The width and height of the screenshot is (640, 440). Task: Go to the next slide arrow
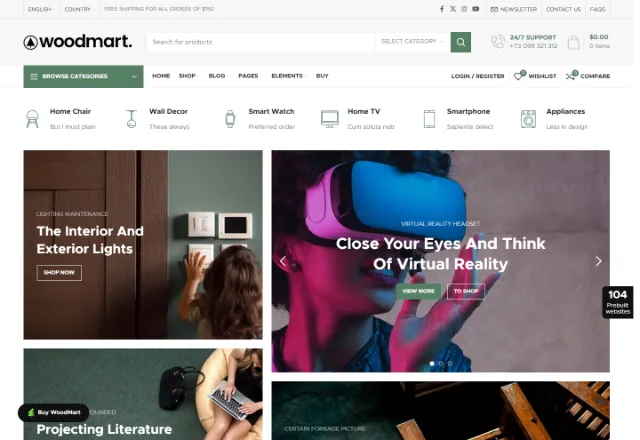pos(598,261)
